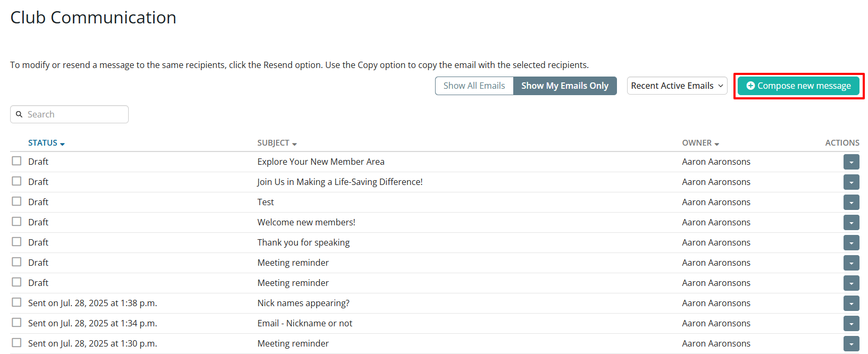Click the magnifier icon in the search box
The height and width of the screenshot is (354, 868).
click(x=19, y=114)
